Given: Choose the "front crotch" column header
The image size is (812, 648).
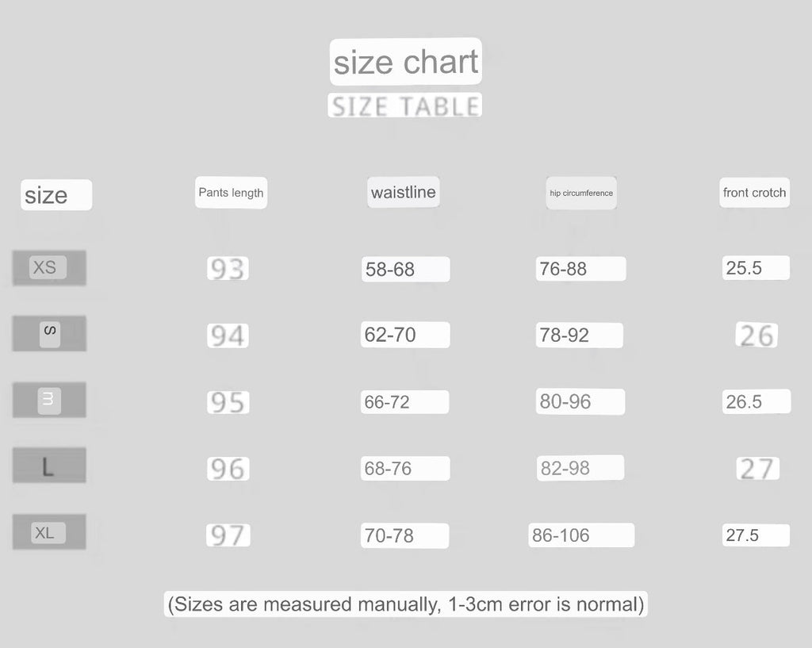Looking at the screenshot, I should pos(754,193).
